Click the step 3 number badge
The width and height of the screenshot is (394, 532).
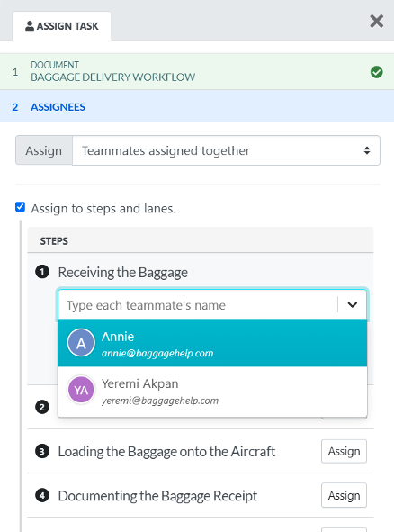point(42,451)
